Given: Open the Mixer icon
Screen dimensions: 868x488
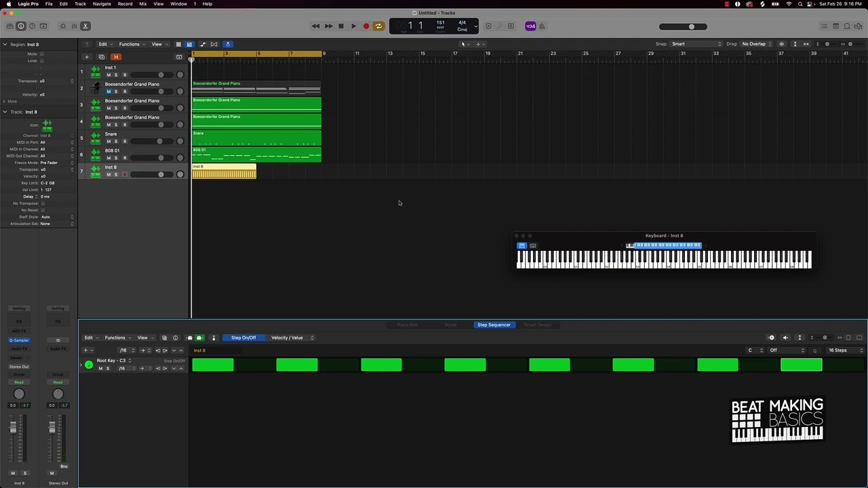Looking at the screenshot, I should click(74, 26).
